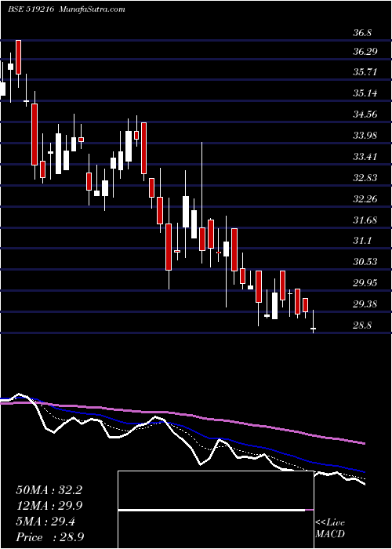
Task: Click the pink 50MA line's right end
Action: tap(364, 443)
